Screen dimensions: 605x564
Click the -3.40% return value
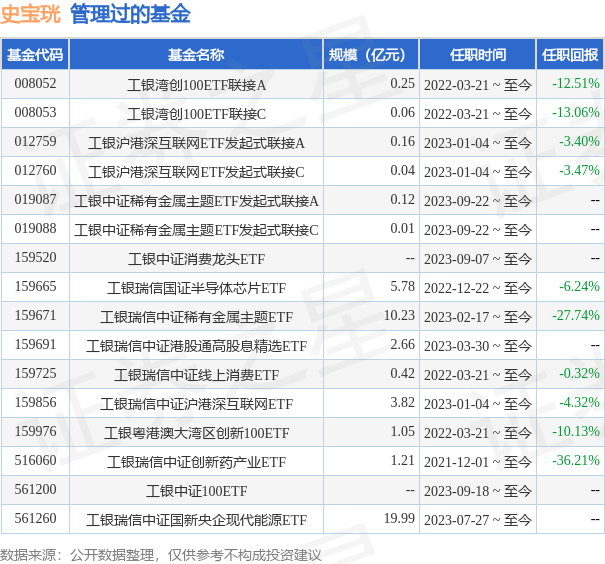pos(579,141)
